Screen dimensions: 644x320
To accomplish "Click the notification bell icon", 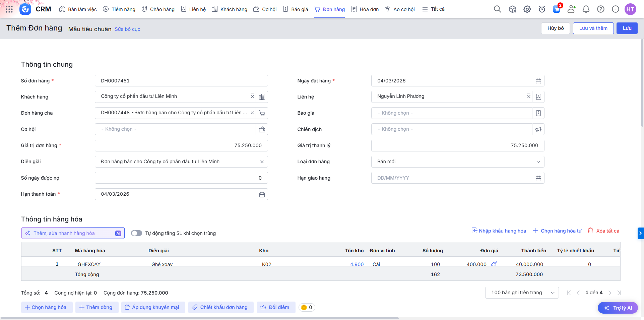I will (586, 9).
